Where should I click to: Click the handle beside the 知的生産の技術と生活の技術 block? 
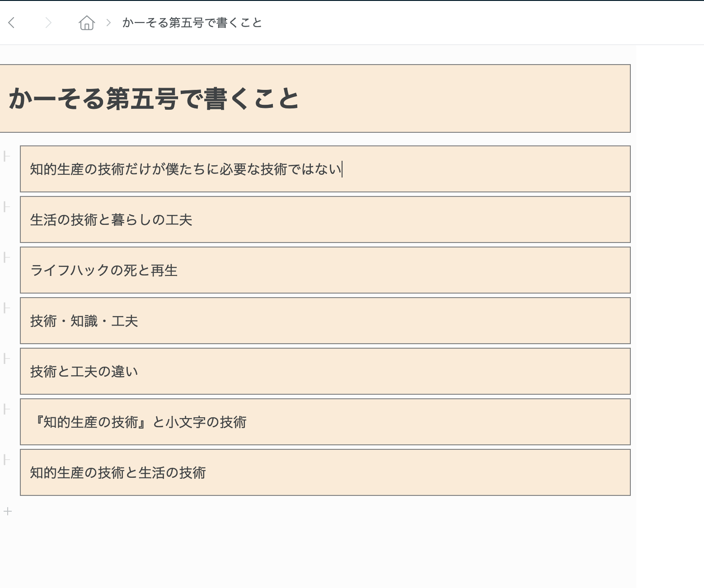click(x=6, y=460)
